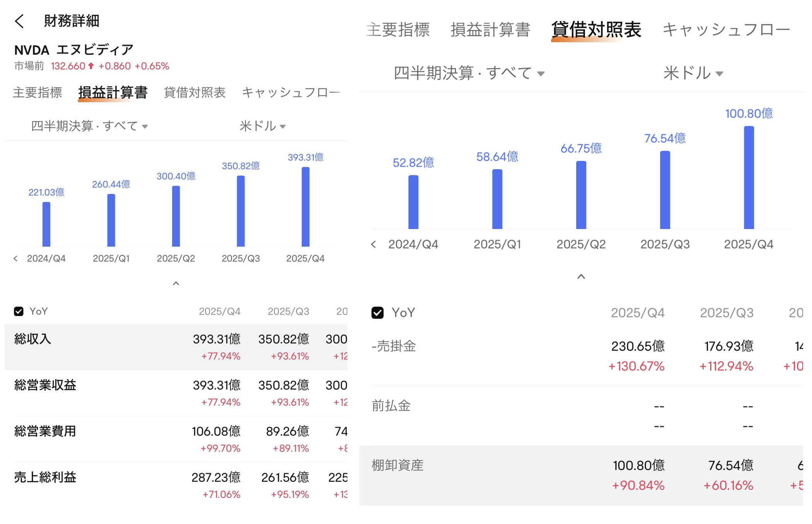Click the 52.82億 inventory bar for 2024/Q4
Image resolution: width=812 pixels, height=524 pixels.
(x=413, y=202)
